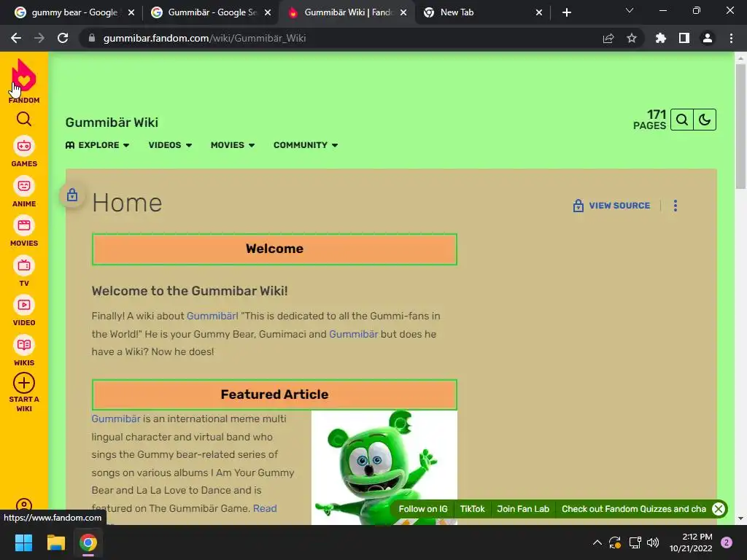The height and width of the screenshot is (560, 747).
Task: Open the Gummibär character image
Action: point(384,467)
